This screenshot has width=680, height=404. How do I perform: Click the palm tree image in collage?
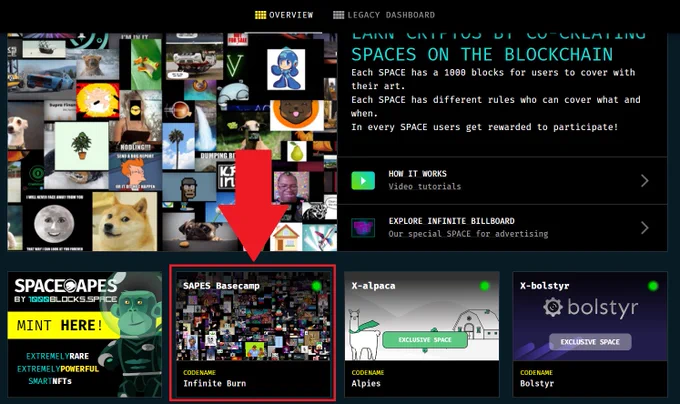(x=178, y=146)
